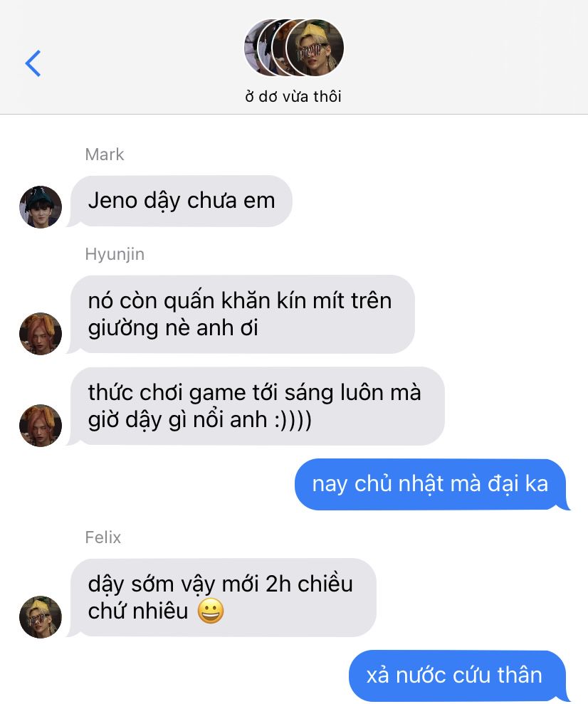The width and height of the screenshot is (588, 704).
Task: Select message 'thức chơi game tới sáng'
Action: click(258, 406)
